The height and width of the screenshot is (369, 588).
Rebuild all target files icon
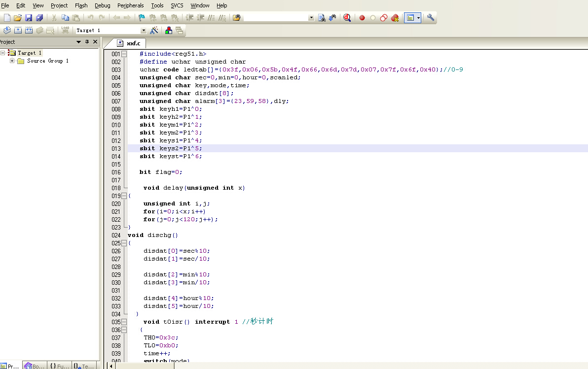29,31
